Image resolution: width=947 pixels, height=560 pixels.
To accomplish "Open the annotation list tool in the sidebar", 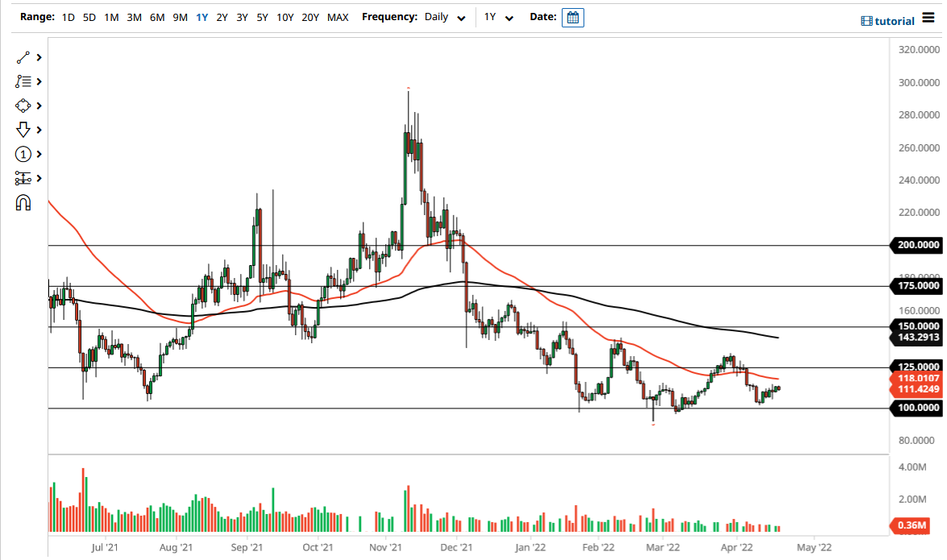I will tap(23, 81).
